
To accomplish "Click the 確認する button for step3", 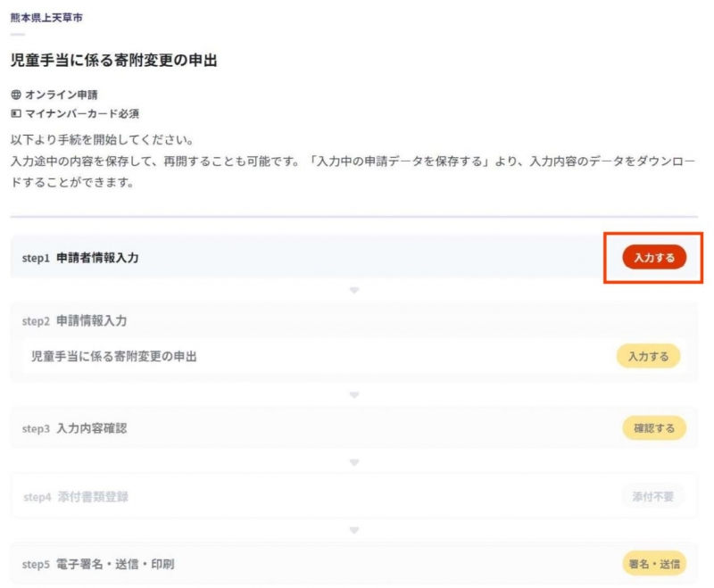I will 654,427.
